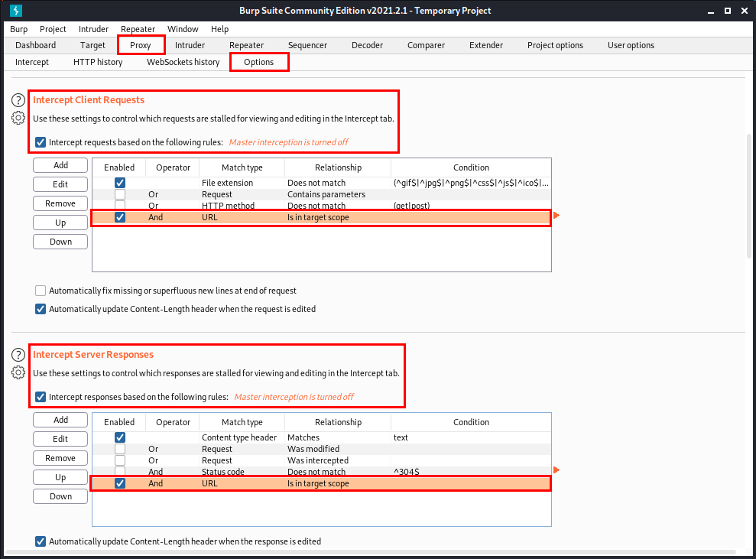The height and width of the screenshot is (559, 756).
Task: Open the Intruder menu in menu bar
Action: [93, 29]
